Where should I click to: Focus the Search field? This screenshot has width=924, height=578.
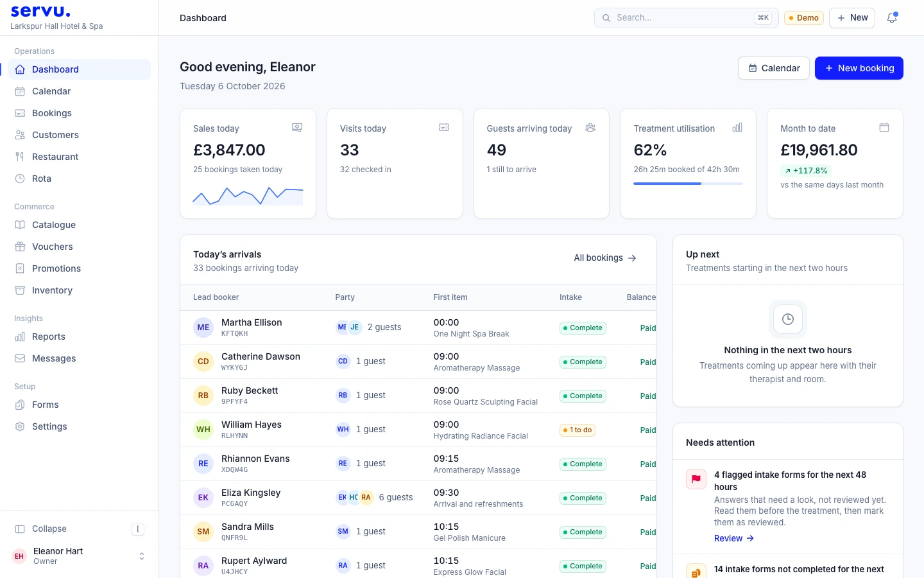(686, 18)
